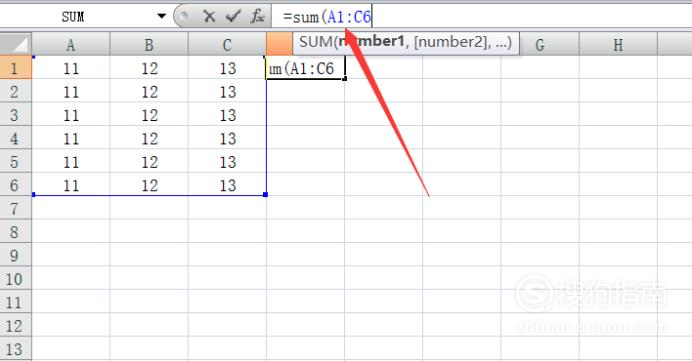Click cell B6 containing 12

[x=149, y=185]
